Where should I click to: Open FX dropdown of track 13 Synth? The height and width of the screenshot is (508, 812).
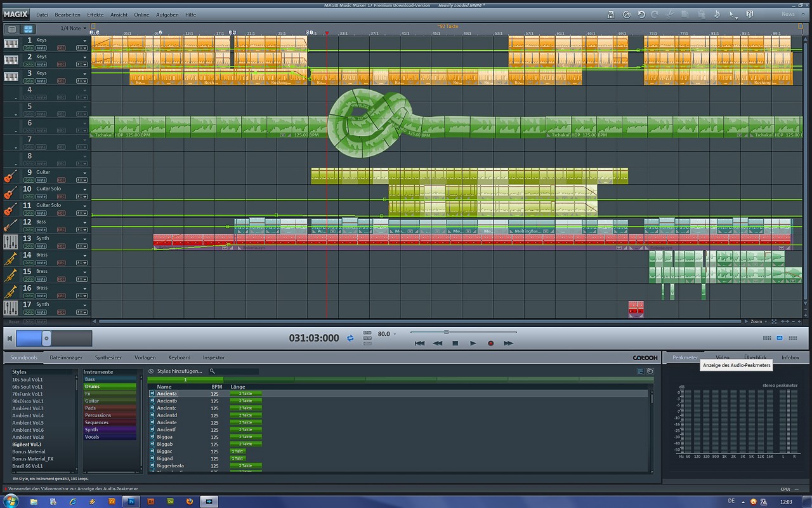click(82, 246)
